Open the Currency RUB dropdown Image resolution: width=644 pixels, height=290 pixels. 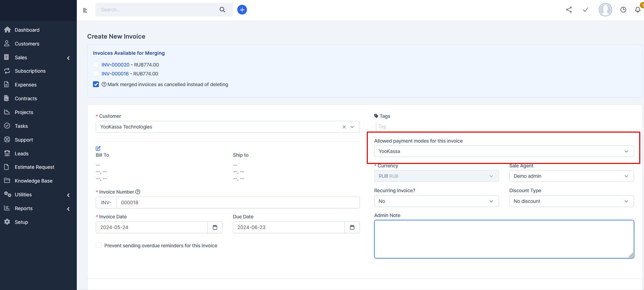pos(436,176)
